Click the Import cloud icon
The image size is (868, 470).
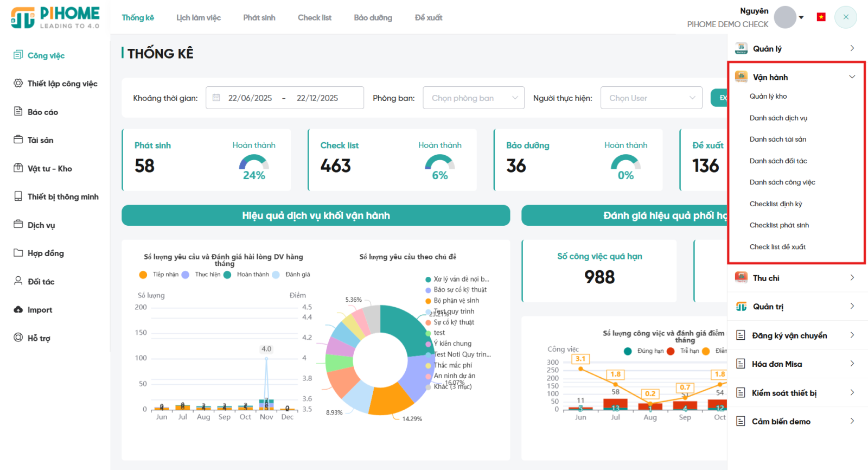click(18, 309)
